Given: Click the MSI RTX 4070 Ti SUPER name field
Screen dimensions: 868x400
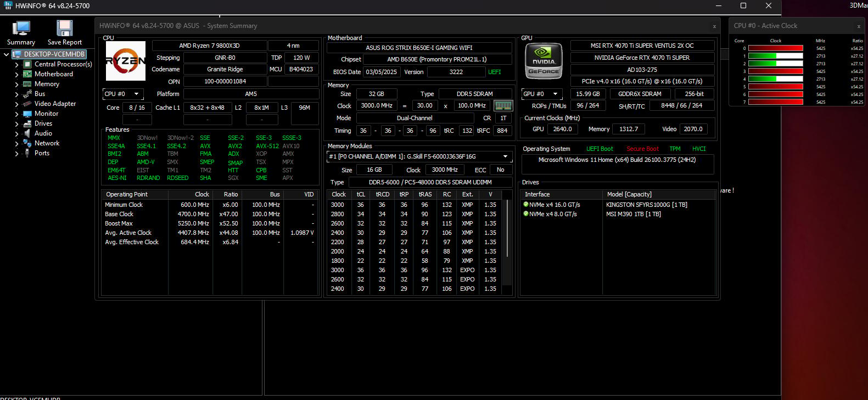Looking at the screenshot, I should (x=642, y=46).
